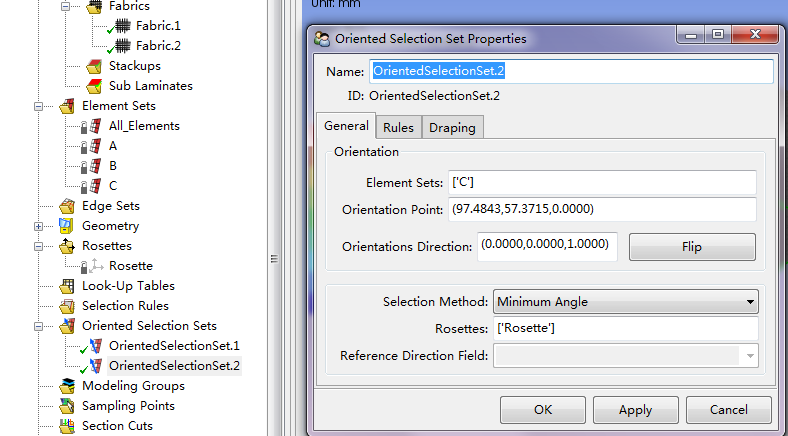Viewport: 788px width, 436px height.
Task: Click the Look-Up Tables icon
Action: [67, 286]
